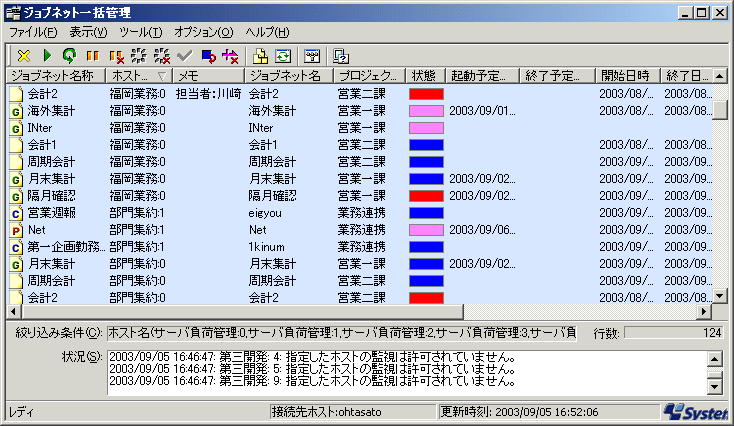The height and width of the screenshot is (426, 734).
Task: Click the job network chart toolbar icon
Action: tap(312, 56)
